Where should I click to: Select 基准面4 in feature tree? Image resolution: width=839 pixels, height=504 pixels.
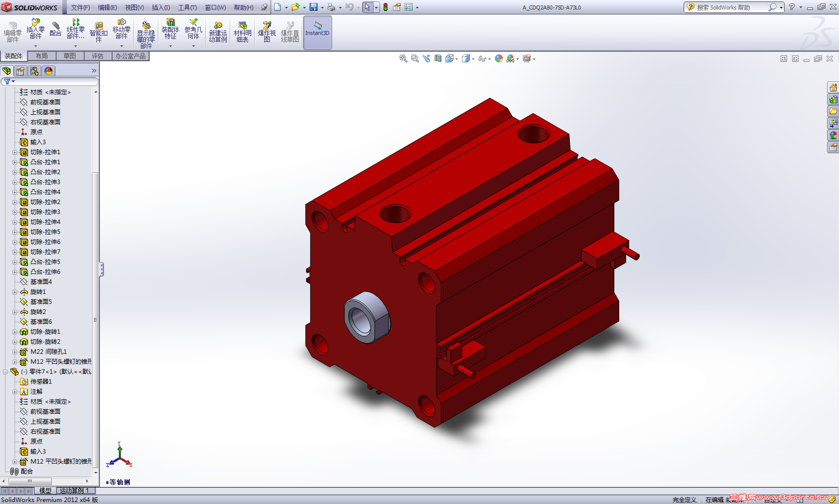[x=41, y=282]
